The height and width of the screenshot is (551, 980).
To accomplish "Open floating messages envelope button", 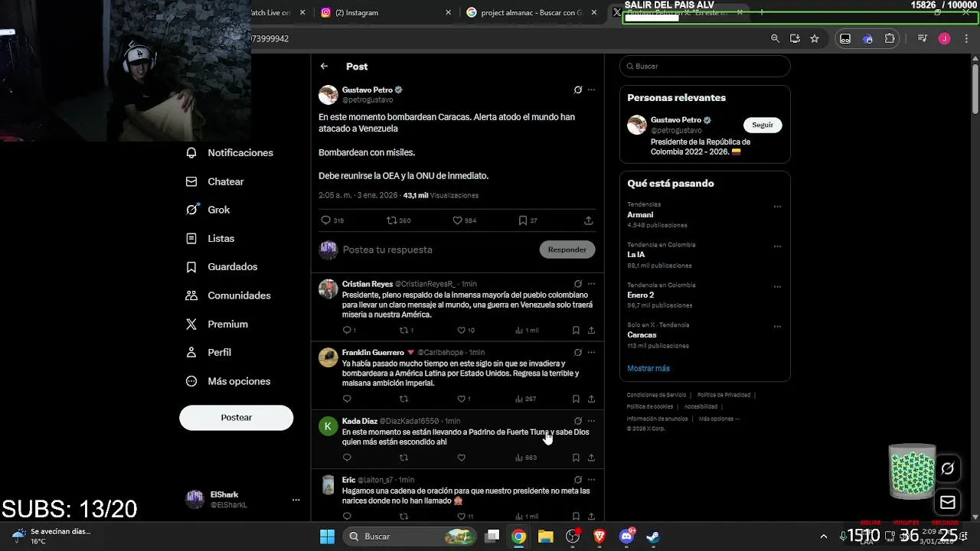I will 948,503.
